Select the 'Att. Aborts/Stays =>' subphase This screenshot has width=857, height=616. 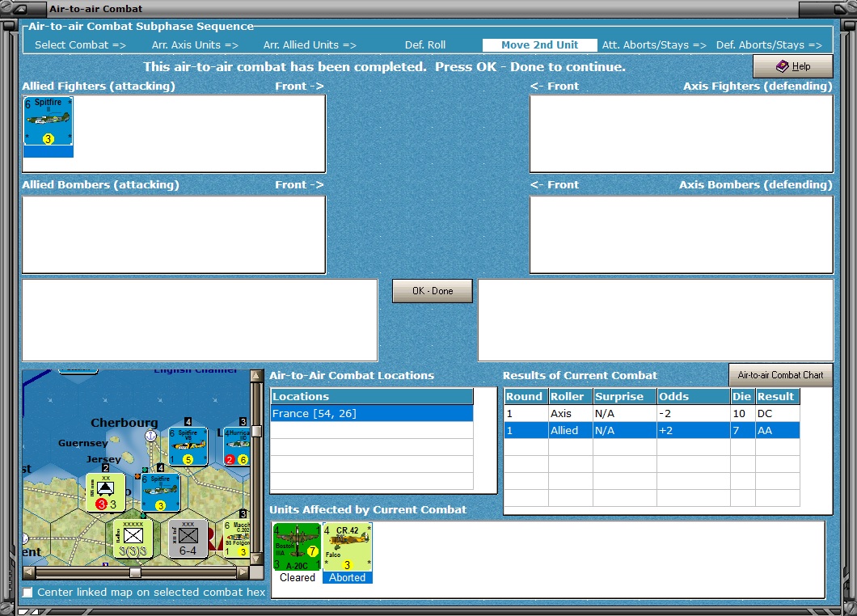coord(654,44)
